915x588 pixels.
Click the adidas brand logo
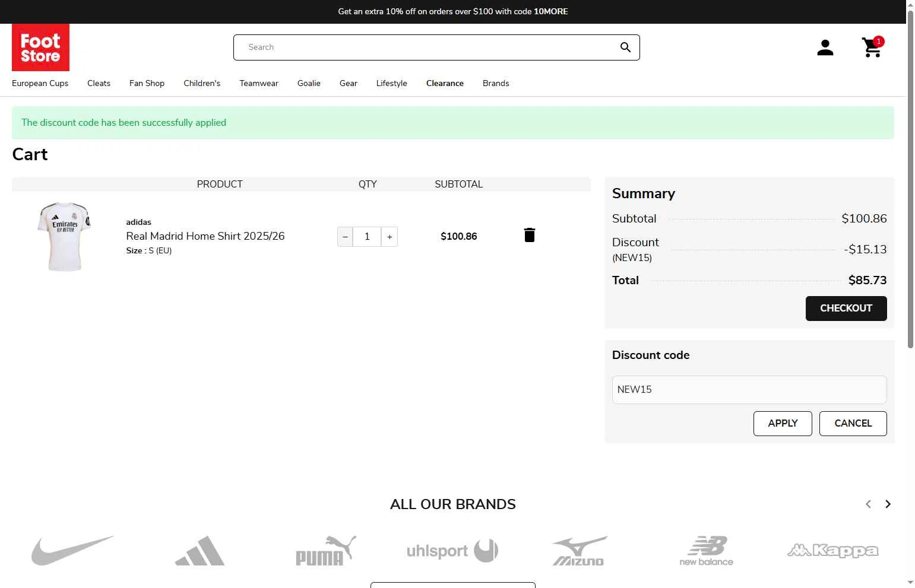pos(200,550)
